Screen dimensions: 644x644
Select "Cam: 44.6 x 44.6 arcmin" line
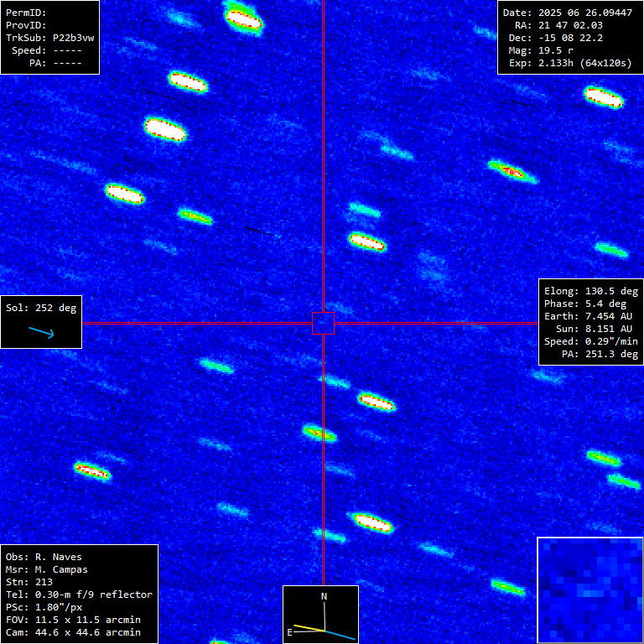click(73, 632)
